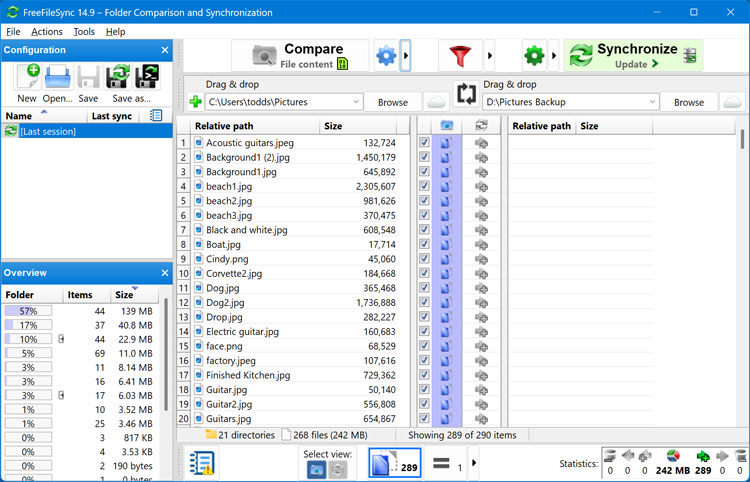Image resolution: width=750 pixels, height=482 pixels.
Task: Open the File menu
Action: pos(13,32)
